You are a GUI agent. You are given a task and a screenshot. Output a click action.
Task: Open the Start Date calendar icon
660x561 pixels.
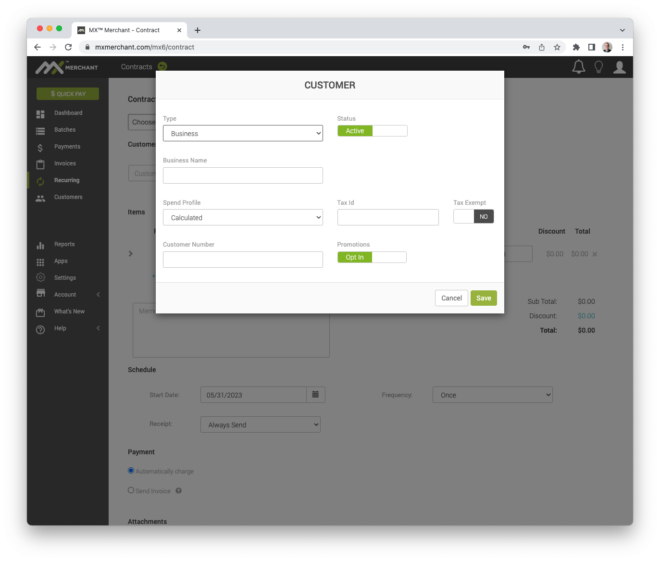pyautogui.click(x=315, y=394)
